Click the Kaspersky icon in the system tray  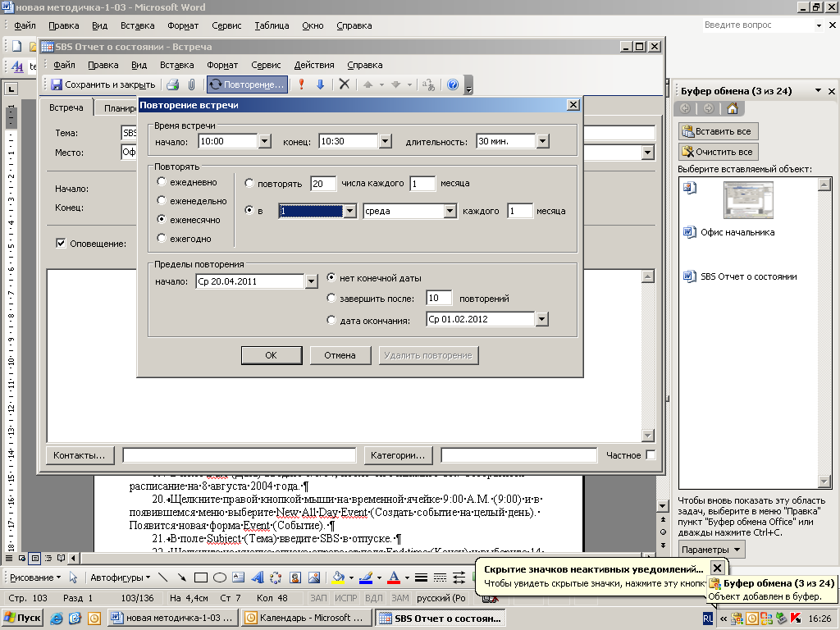(x=796, y=619)
